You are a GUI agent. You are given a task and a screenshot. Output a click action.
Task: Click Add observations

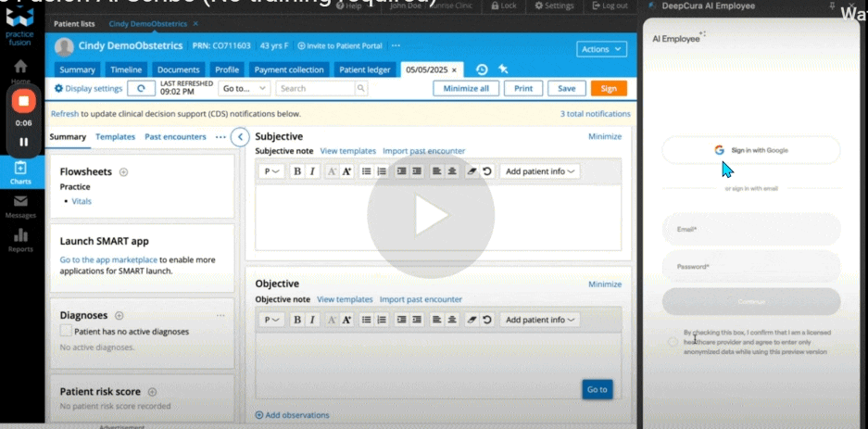(x=293, y=415)
